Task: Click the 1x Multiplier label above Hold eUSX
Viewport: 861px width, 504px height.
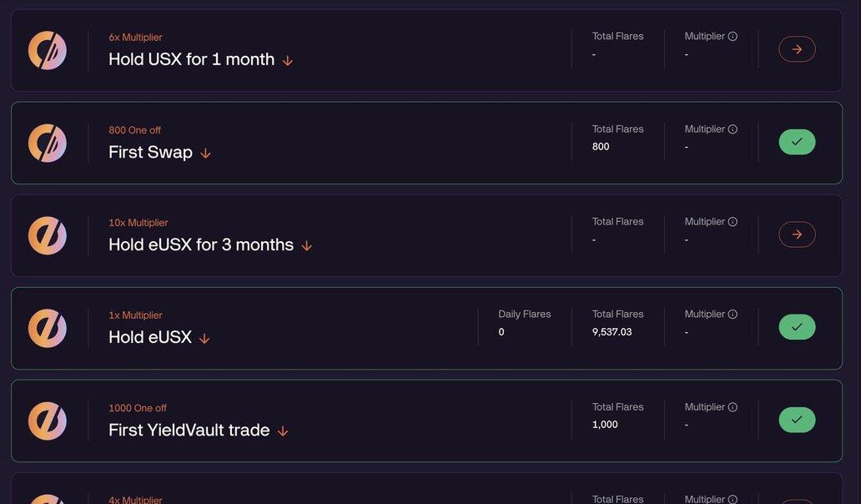Action: coord(135,315)
